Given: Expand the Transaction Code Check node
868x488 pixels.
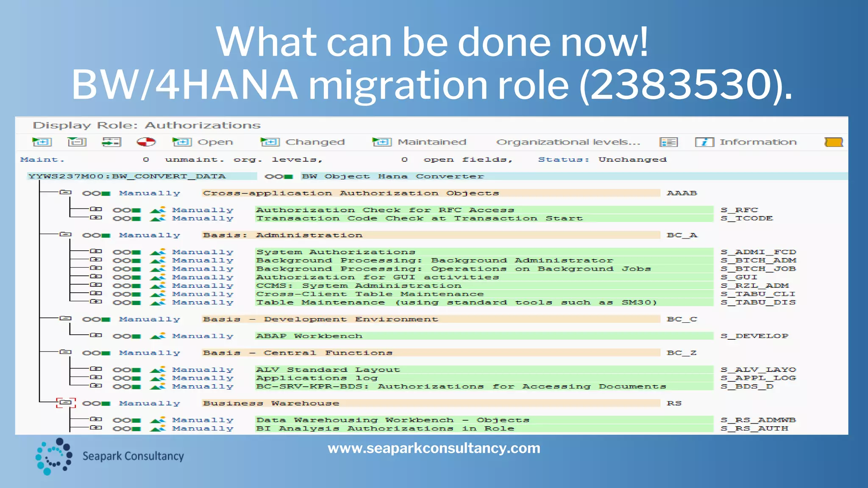Looking at the screenshot, I should coord(96,218).
